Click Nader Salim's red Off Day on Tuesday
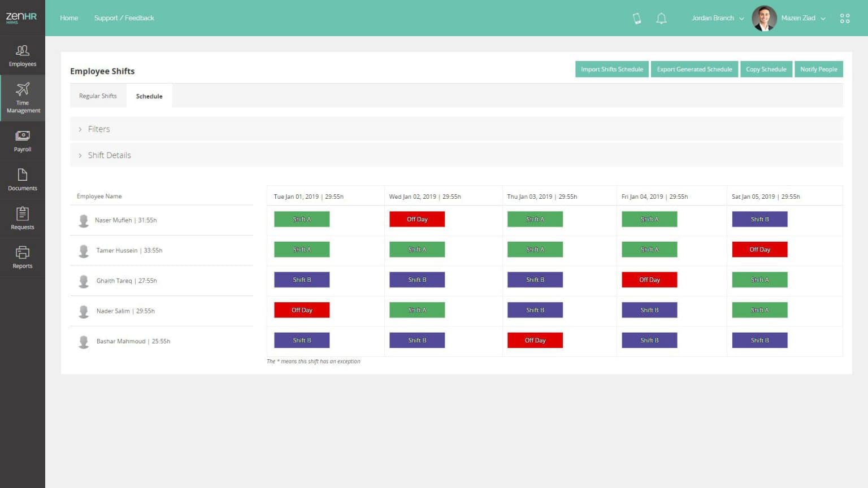868x488 pixels. click(302, 310)
